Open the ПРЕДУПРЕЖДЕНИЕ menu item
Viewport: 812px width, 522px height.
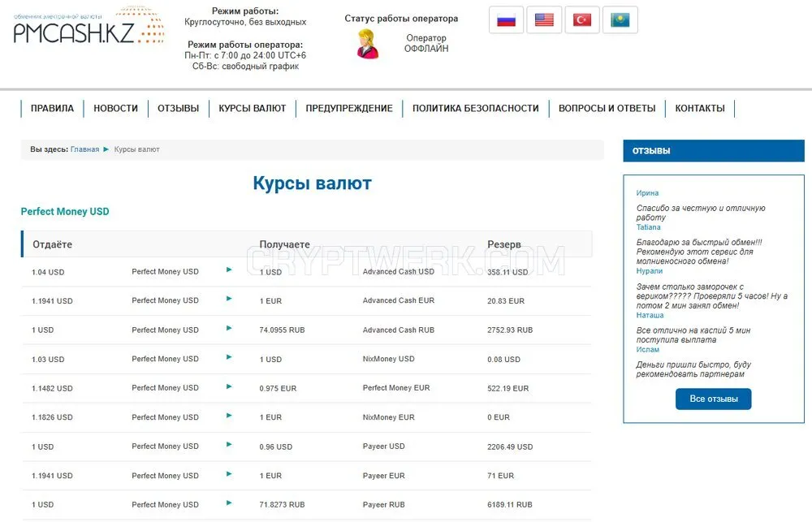349,108
